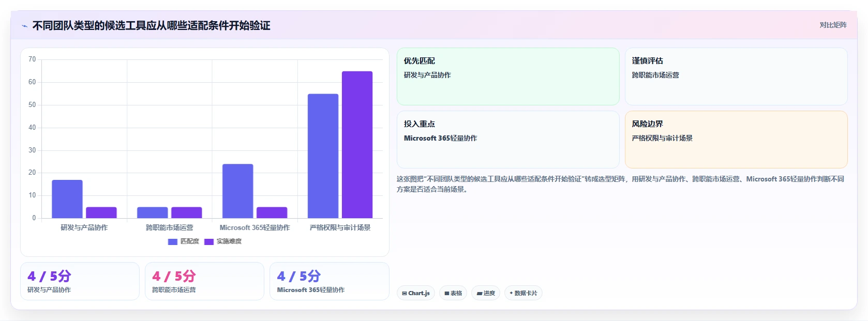
Task: Click the y-axis value 10
Action: (32, 195)
